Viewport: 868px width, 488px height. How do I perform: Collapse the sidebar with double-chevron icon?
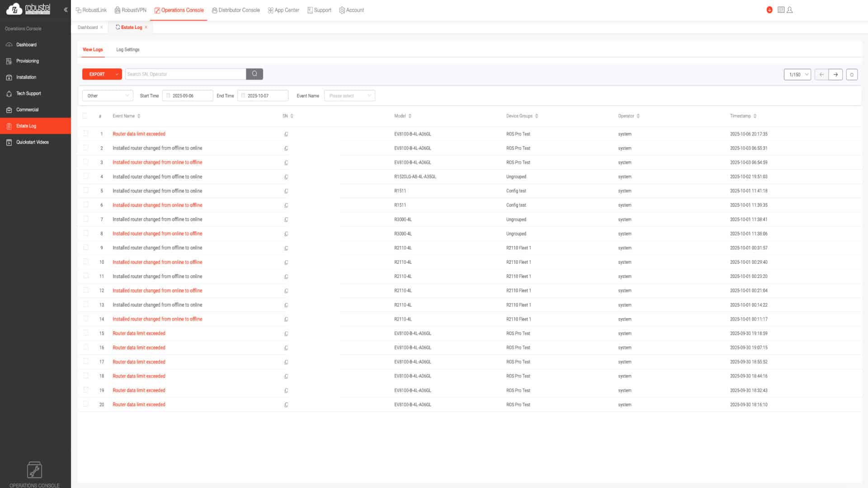(66, 9)
